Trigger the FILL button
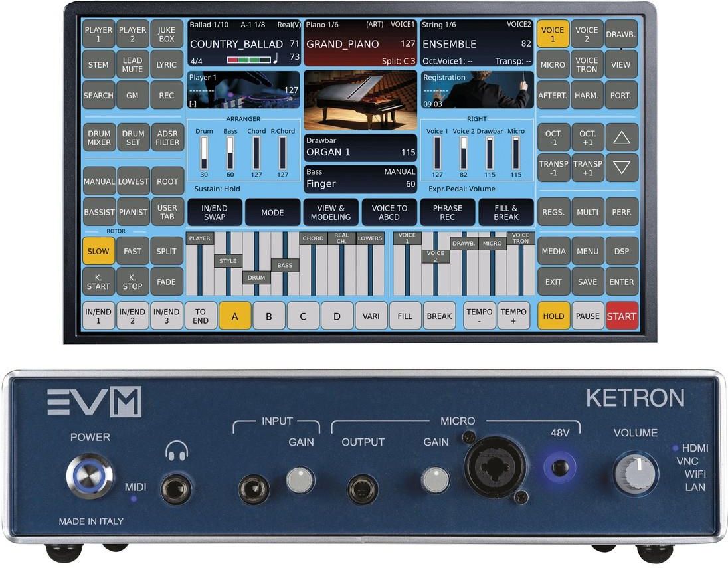This screenshot has height=568, width=728. click(x=405, y=316)
